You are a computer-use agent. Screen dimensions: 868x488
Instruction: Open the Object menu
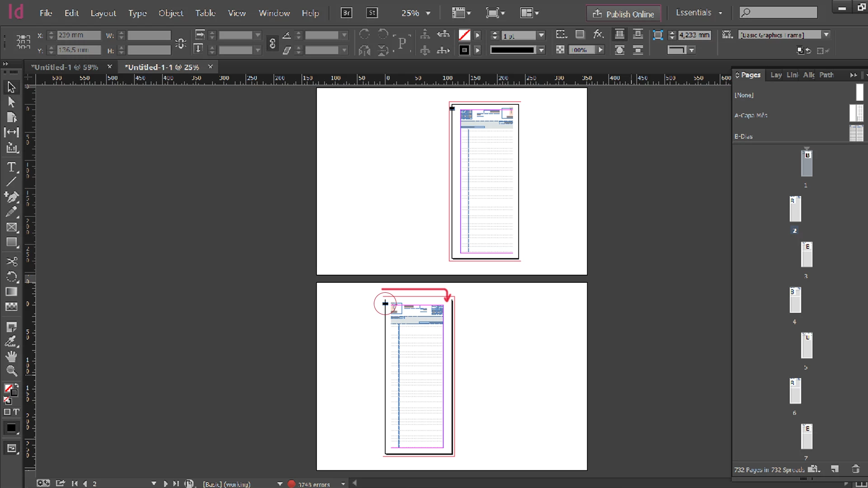[170, 13]
